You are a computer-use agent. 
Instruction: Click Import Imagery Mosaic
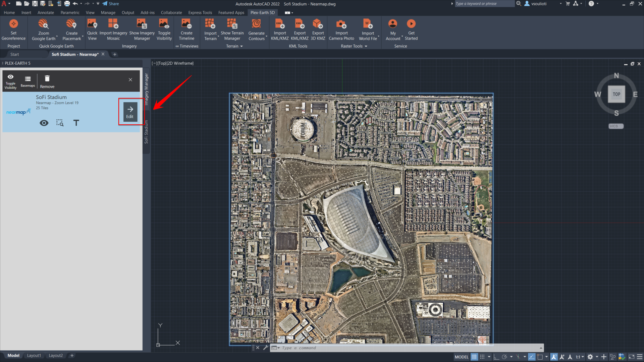[113, 29]
